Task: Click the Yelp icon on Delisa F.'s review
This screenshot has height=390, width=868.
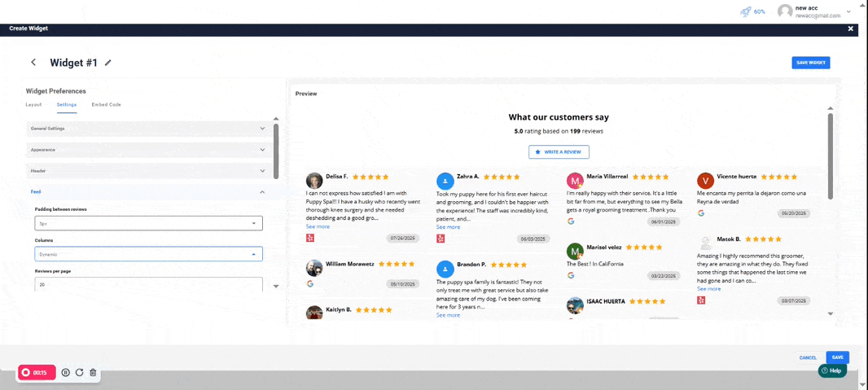Action: point(310,238)
